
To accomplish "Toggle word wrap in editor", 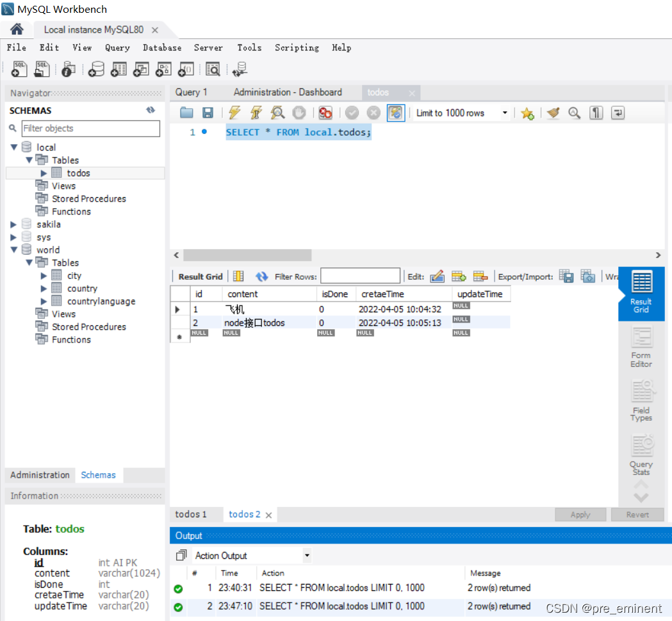I will click(x=618, y=113).
